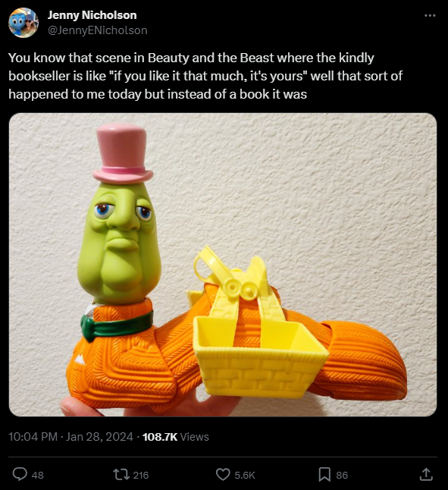The width and height of the screenshot is (448, 490).
Task: Click the share upload icon
Action: (x=426, y=474)
